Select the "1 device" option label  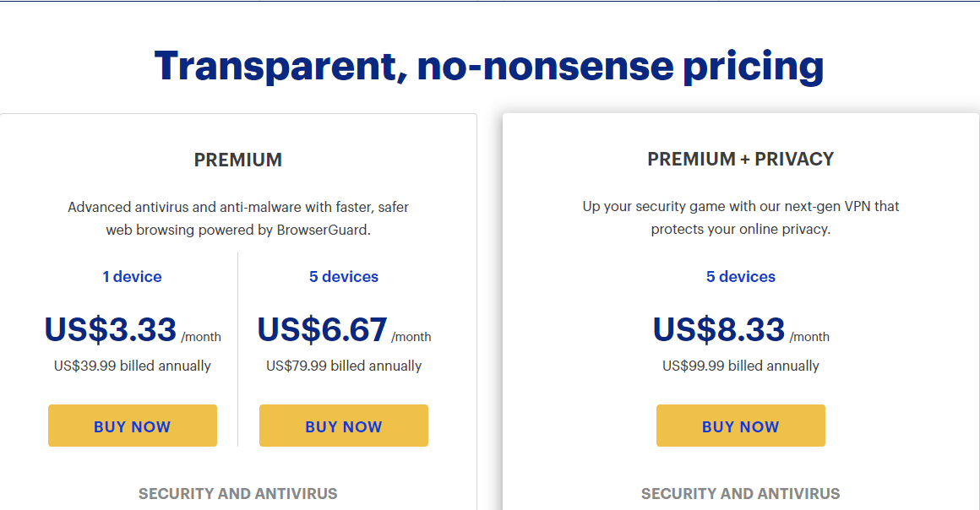pyautogui.click(x=132, y=277)
